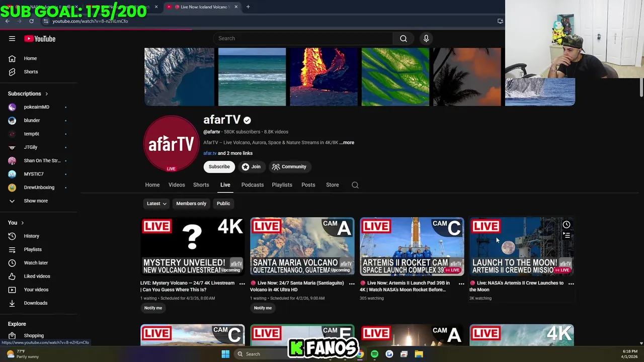Switch to Store tab

[333, 185]
